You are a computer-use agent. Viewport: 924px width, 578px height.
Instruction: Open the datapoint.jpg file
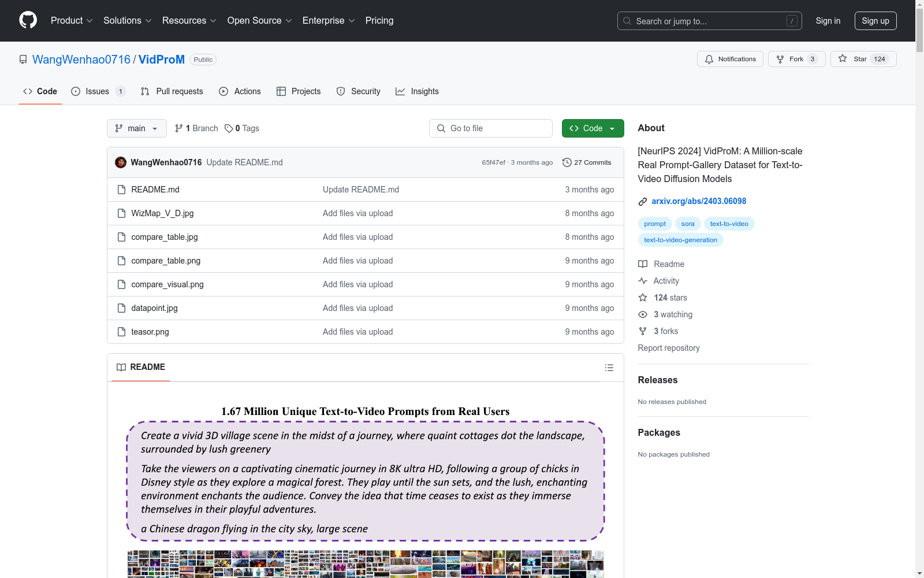tap(154, 308)
